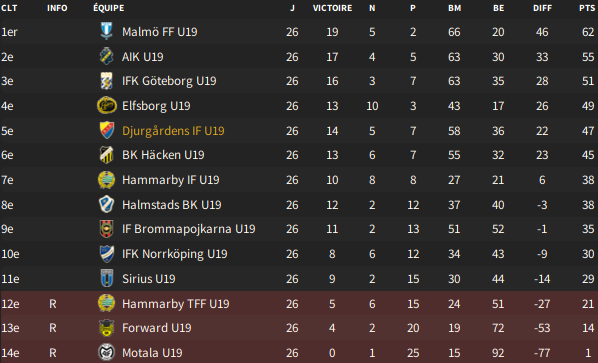Click the Motala U19 round logo
This screenshot has height=363, width=598.
pyautogui.click(x=106, y=353)
